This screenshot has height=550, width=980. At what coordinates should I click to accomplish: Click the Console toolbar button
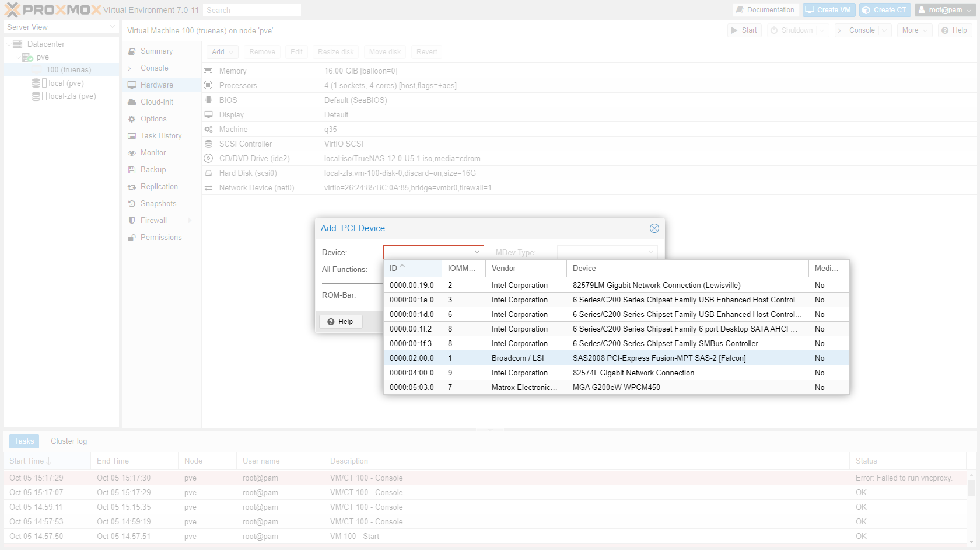(x=857, y=30)
